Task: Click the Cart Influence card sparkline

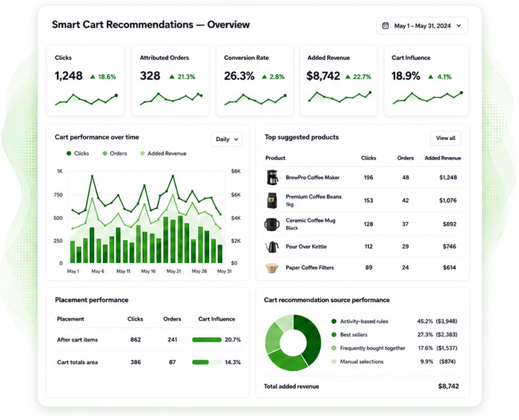Action: coord(427,98)
